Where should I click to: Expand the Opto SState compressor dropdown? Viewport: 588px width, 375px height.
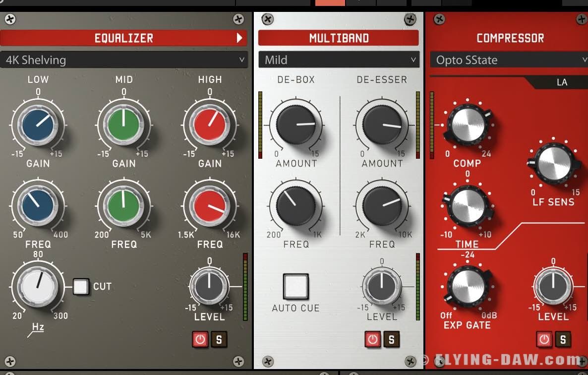(x=509, y=60)
